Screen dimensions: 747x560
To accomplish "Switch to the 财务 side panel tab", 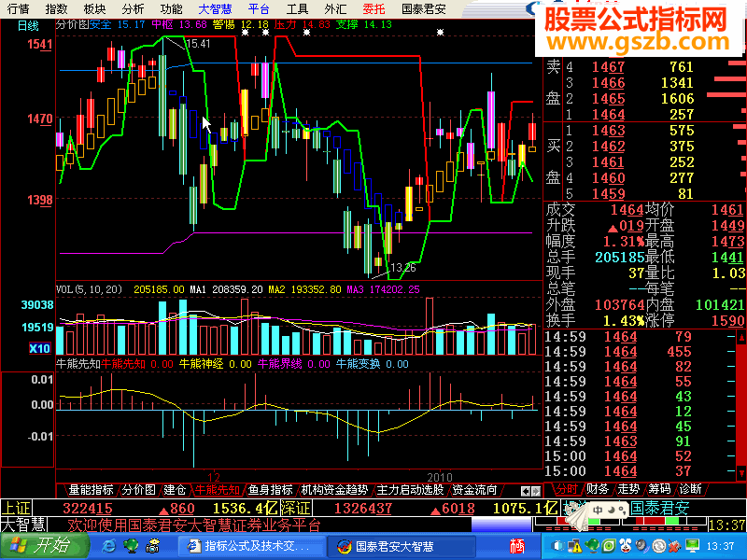I will pyautogui.click(x=598, y=489).
